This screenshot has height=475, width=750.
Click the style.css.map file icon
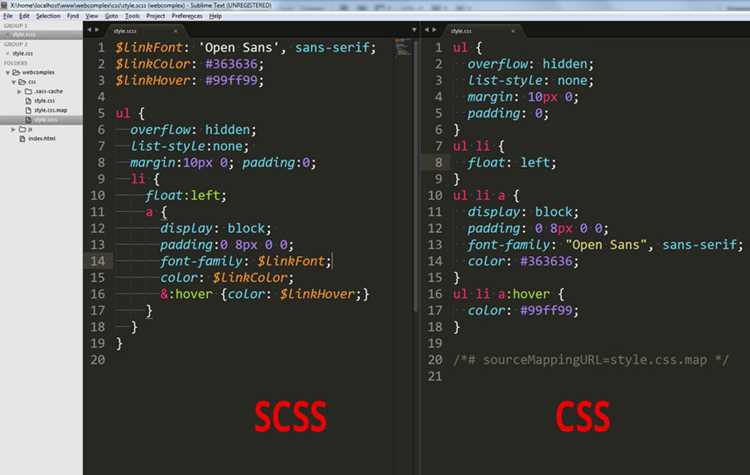(28, 110)
